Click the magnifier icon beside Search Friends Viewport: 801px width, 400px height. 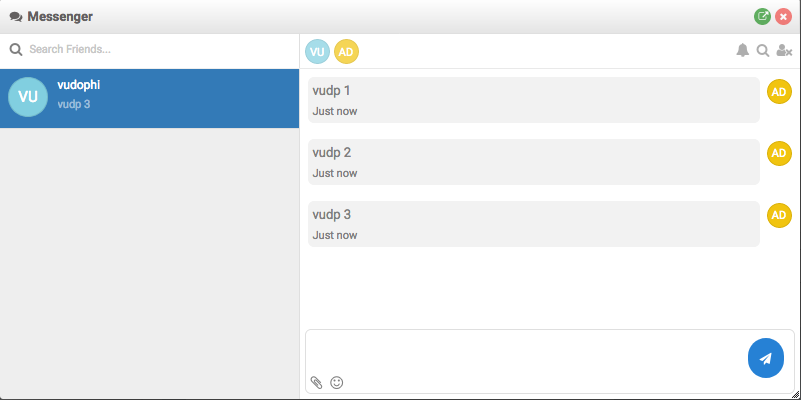[x=16, y=49]
